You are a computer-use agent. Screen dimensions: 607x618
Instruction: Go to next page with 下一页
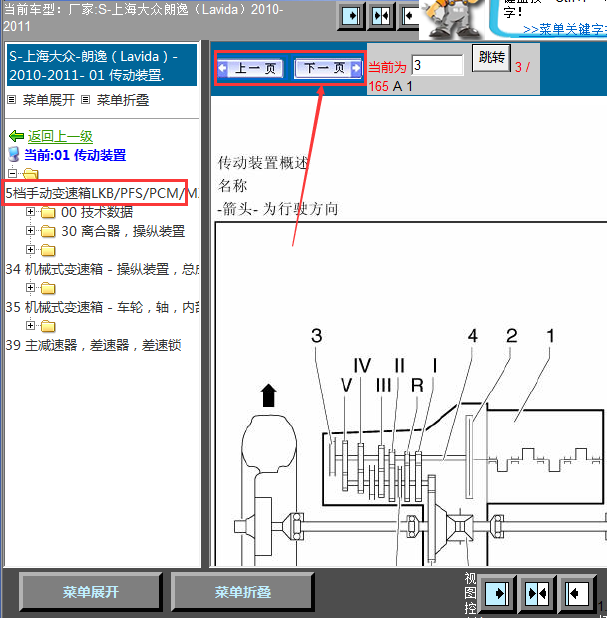tap(328, 69)
